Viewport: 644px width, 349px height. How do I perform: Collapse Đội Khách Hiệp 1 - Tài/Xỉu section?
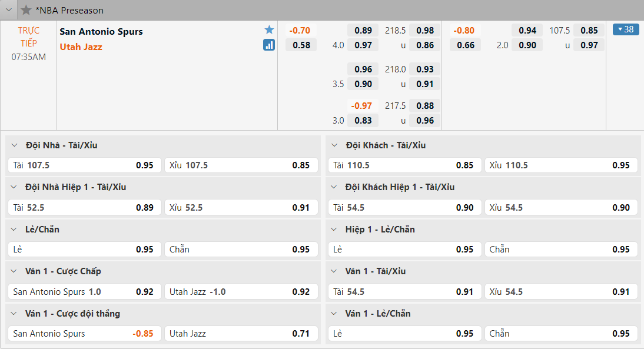335,187
